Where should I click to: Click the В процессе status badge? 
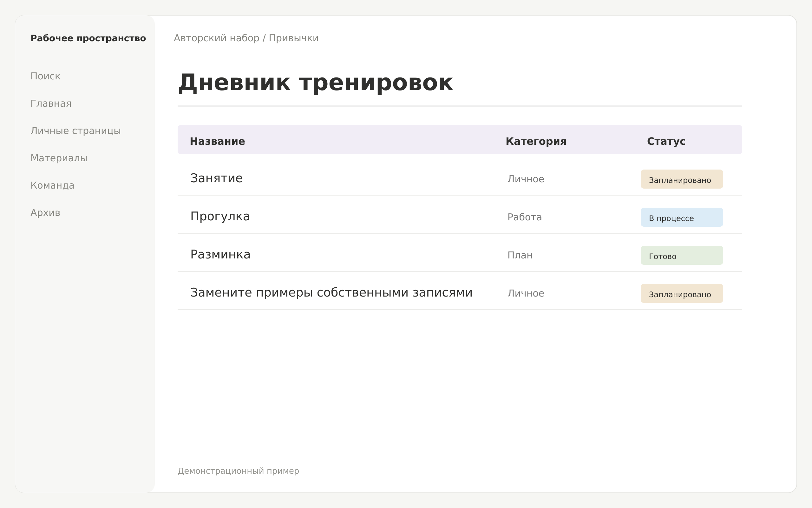click(682, 217)
